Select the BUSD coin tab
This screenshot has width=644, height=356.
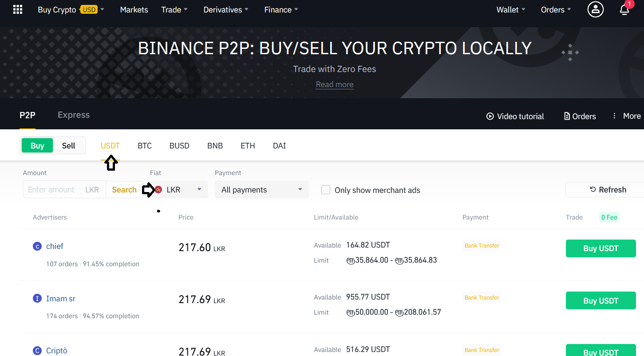[179, 145]
